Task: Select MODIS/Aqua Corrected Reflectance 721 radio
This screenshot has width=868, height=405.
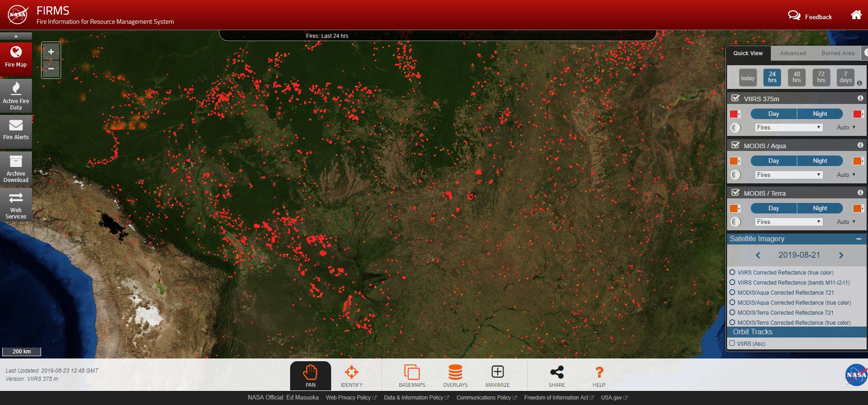Action: coord(733,292)
